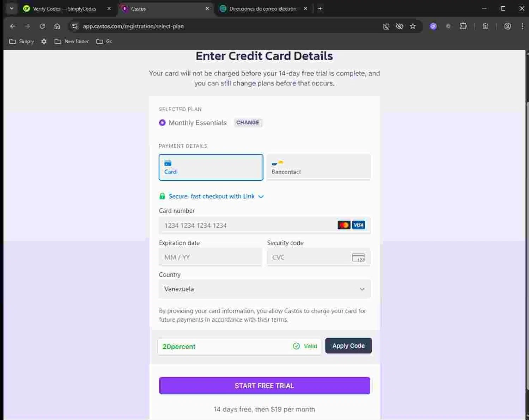Image resolution: width=529 pixels, height=420 pixels.
Task: Switch to Direcciones de correo electrónico tab
Action: point(263,9)
